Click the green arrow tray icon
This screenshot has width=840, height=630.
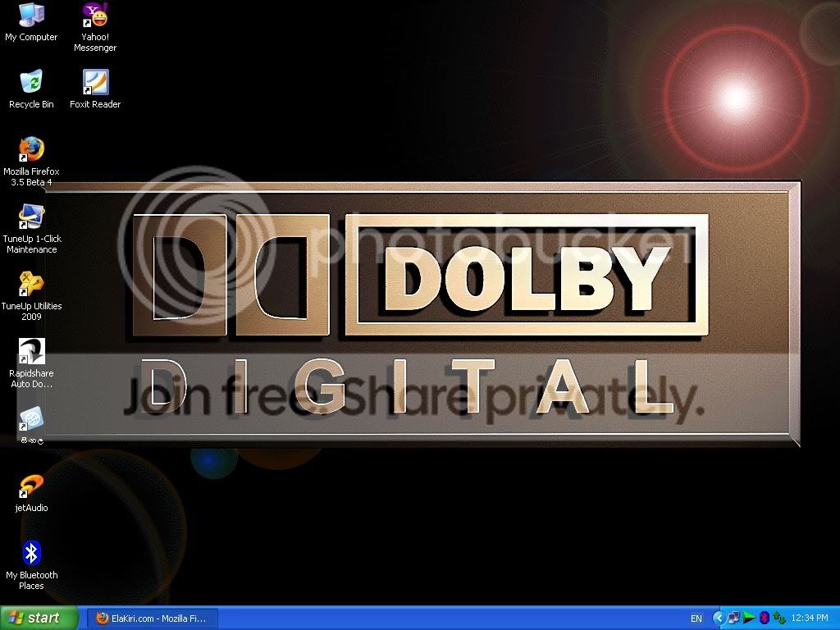pos(749,619)
